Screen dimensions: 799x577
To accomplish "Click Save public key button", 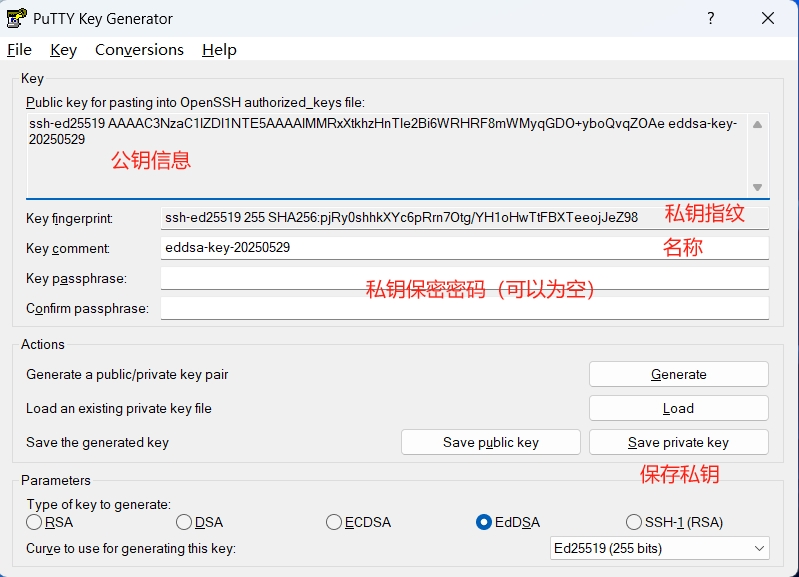I will tap(491, 442).
